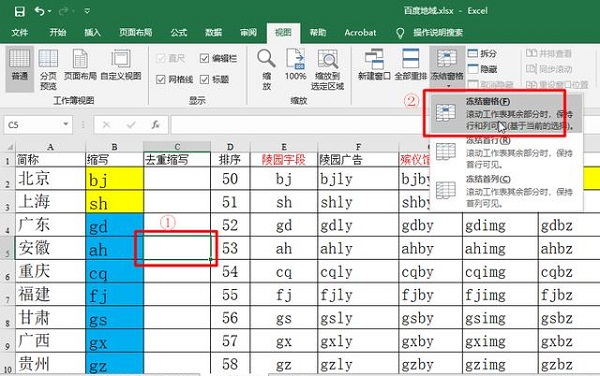Open Insert Function fx dialog
The image size is (600, 376).
click(x=155, y=125)
